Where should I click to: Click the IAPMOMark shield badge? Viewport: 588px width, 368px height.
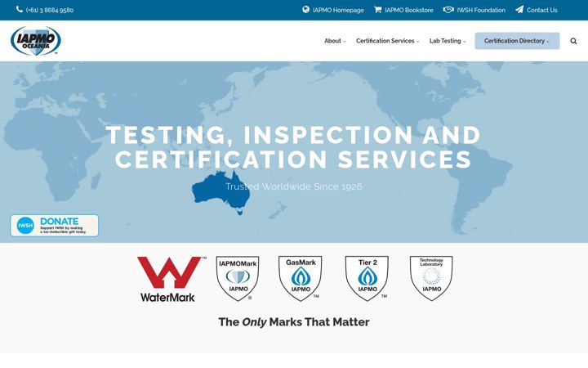coord(238,279)
